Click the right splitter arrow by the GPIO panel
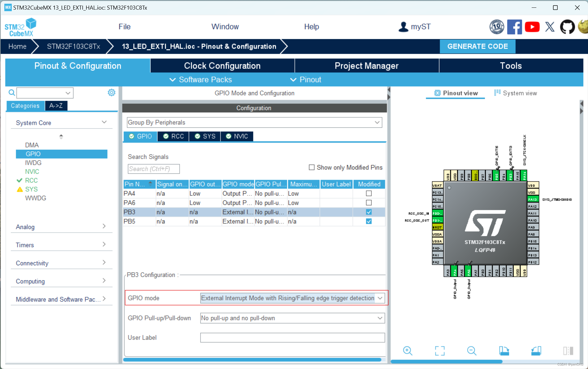 [x=389, y=97]
